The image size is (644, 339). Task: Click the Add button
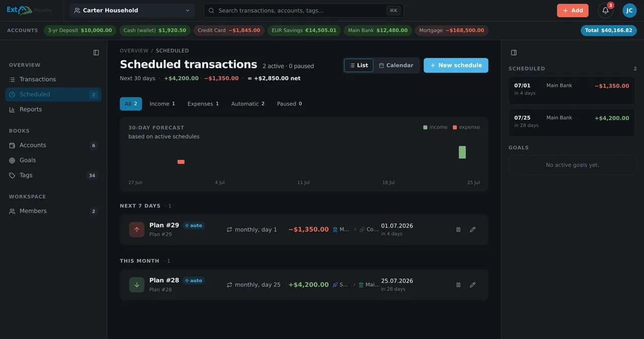click(573, 11)
